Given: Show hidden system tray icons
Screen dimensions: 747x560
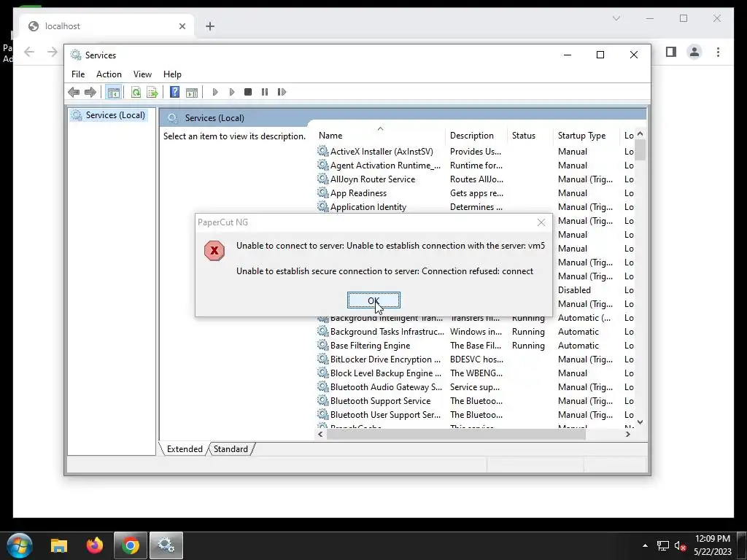Looking at the screenshot, I should (645, 545).
